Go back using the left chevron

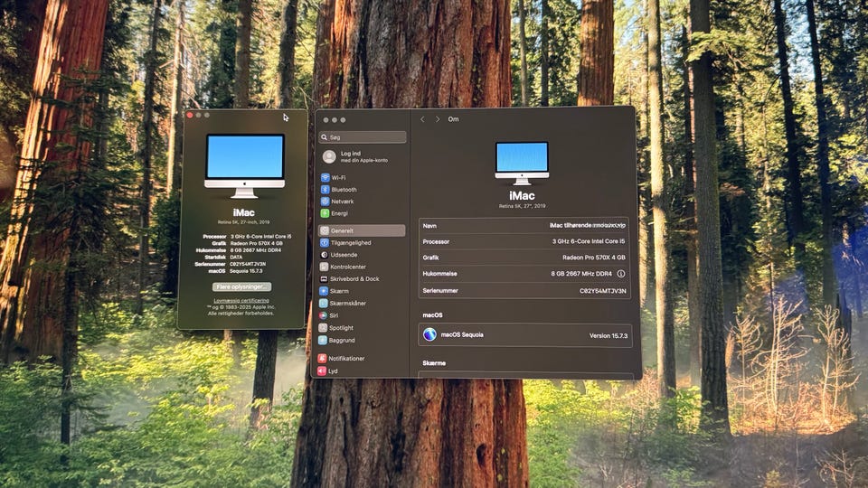point(422,119)
